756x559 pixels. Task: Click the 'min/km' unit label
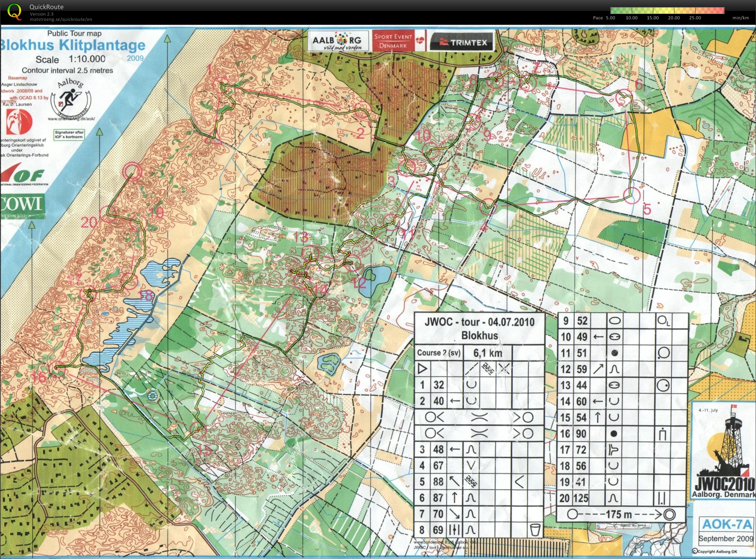pyautogui.click(x=741, y=18)
